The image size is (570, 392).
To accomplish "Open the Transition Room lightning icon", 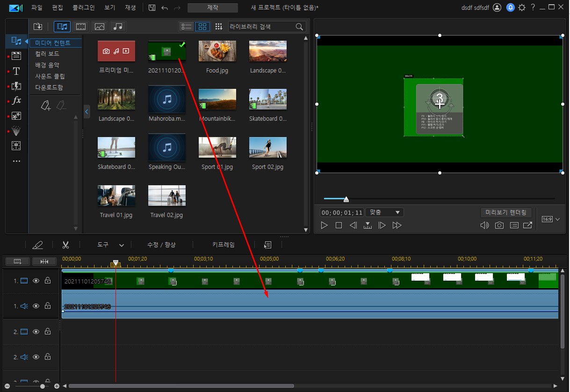I will click(x=16, y=86).
